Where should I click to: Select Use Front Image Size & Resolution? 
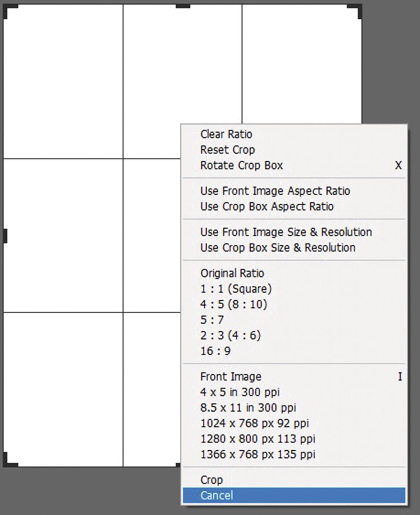(x=286, y=232)
